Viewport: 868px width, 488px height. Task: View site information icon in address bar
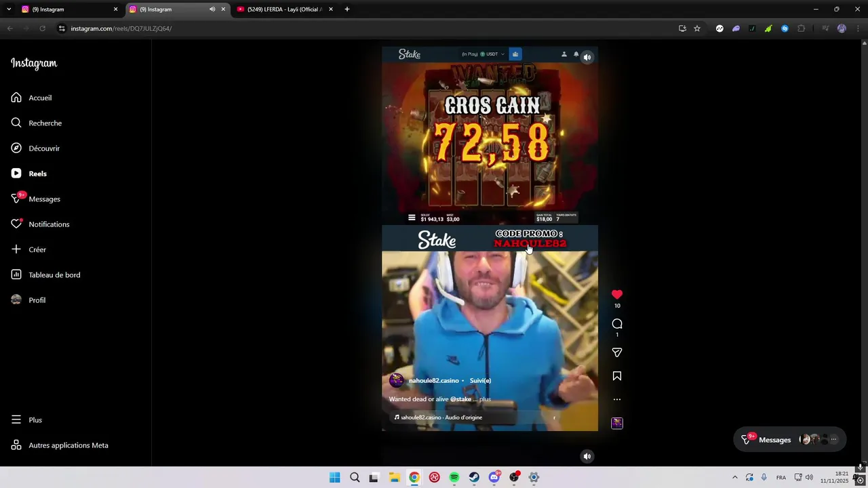point(62,28)
